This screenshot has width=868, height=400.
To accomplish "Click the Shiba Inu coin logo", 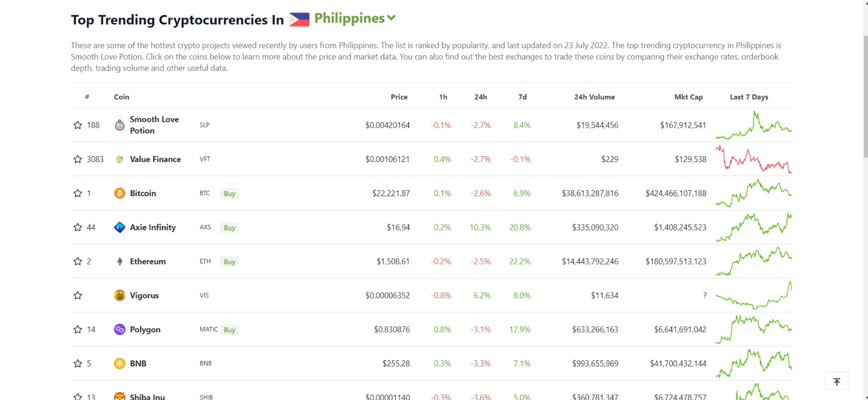I will click(120, 396).
